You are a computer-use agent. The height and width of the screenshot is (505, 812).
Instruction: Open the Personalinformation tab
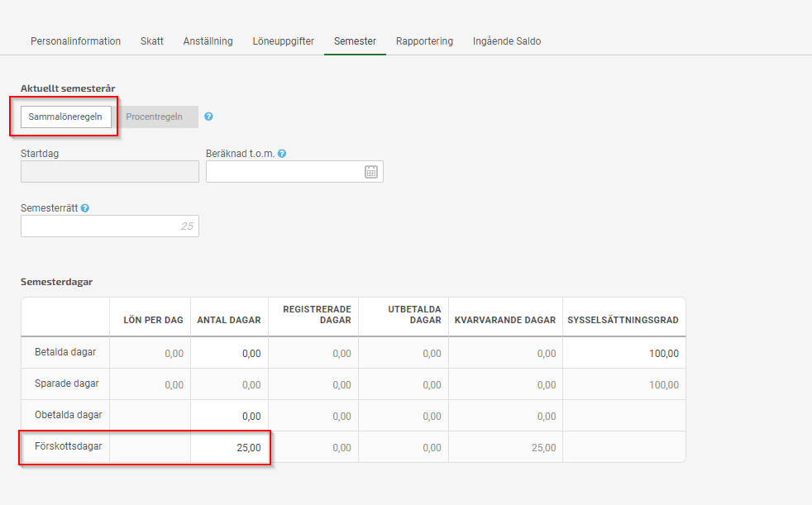(75, 40)
